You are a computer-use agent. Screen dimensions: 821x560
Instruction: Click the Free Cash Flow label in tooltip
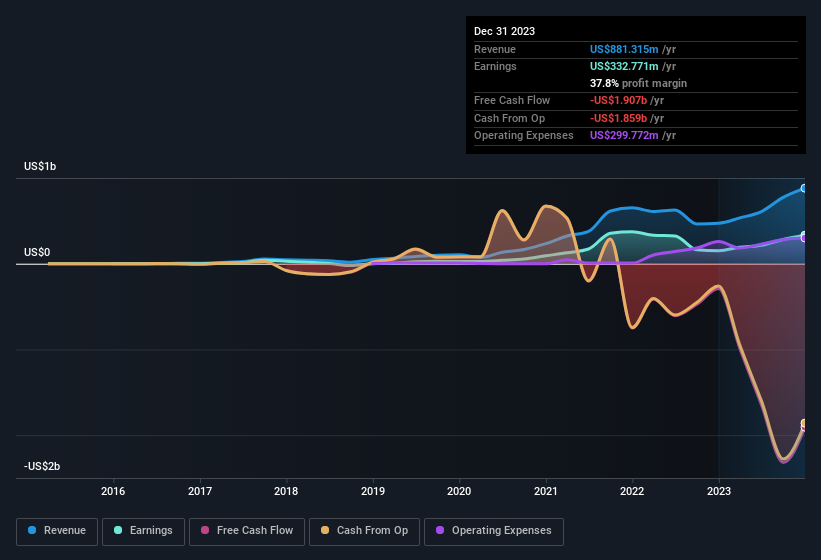click(x=512, y=100)
